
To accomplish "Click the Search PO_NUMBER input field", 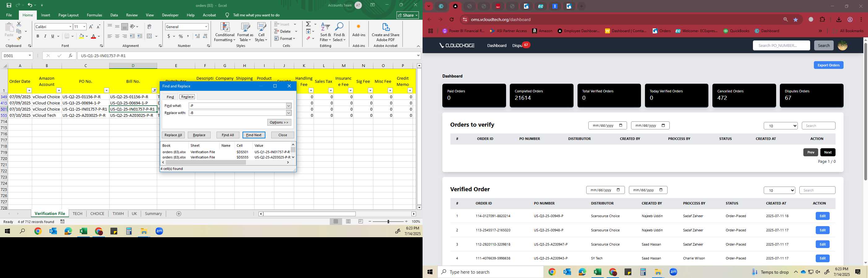I will [781, 45].
